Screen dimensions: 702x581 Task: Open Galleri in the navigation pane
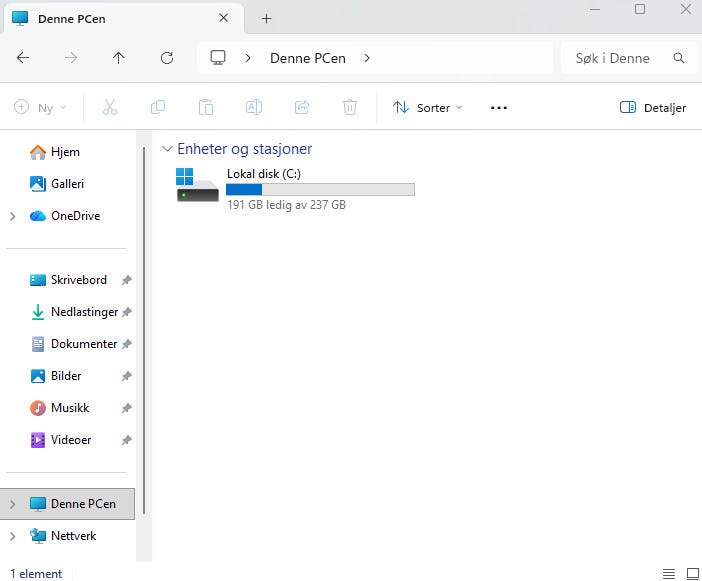click(67, 184)
